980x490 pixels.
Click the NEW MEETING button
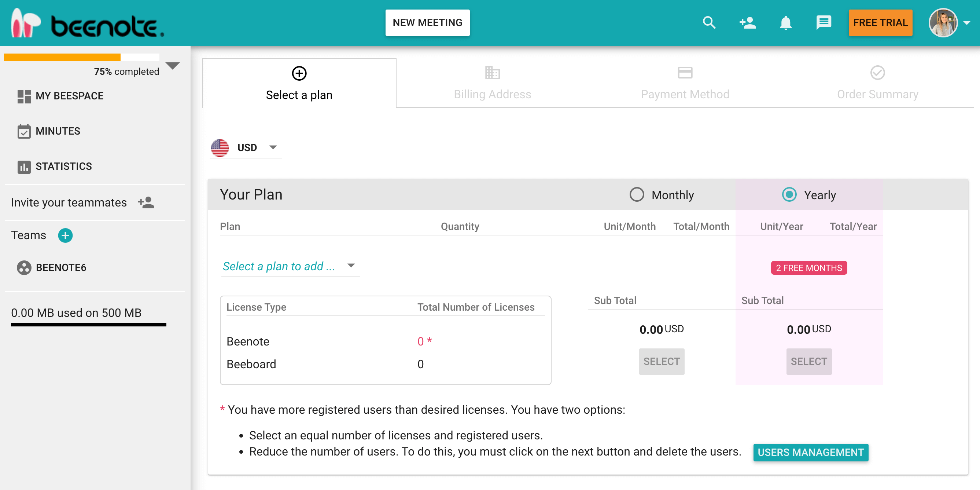click(427, 23)
